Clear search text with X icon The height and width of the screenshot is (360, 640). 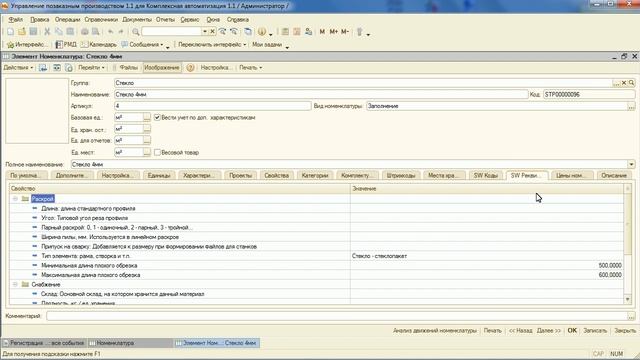click(212, 31)
